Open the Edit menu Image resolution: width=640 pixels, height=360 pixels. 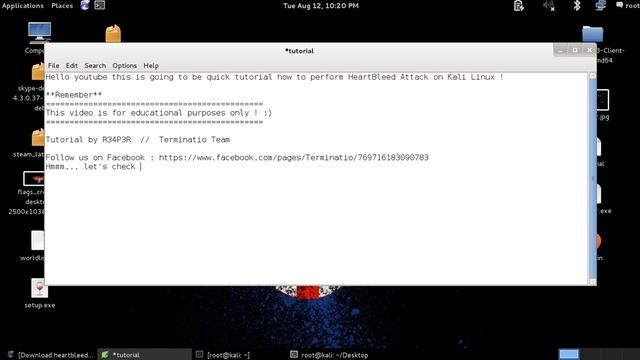72,66
